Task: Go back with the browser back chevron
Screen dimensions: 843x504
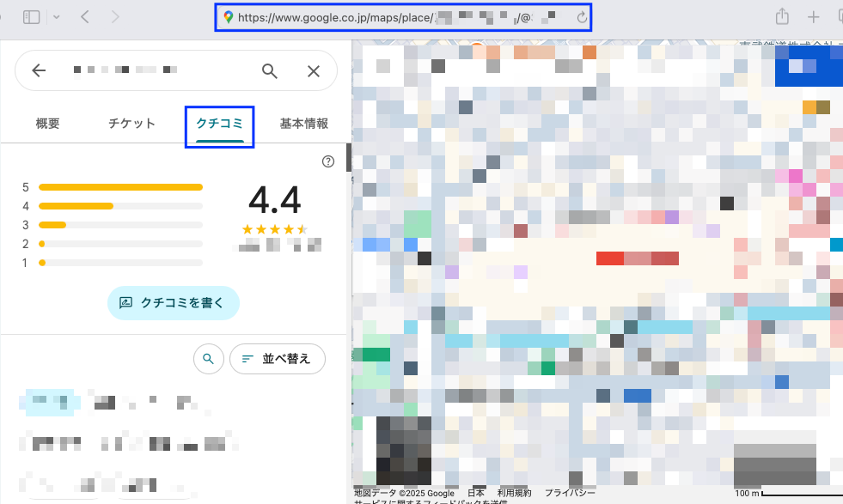Action: point(84,17)
